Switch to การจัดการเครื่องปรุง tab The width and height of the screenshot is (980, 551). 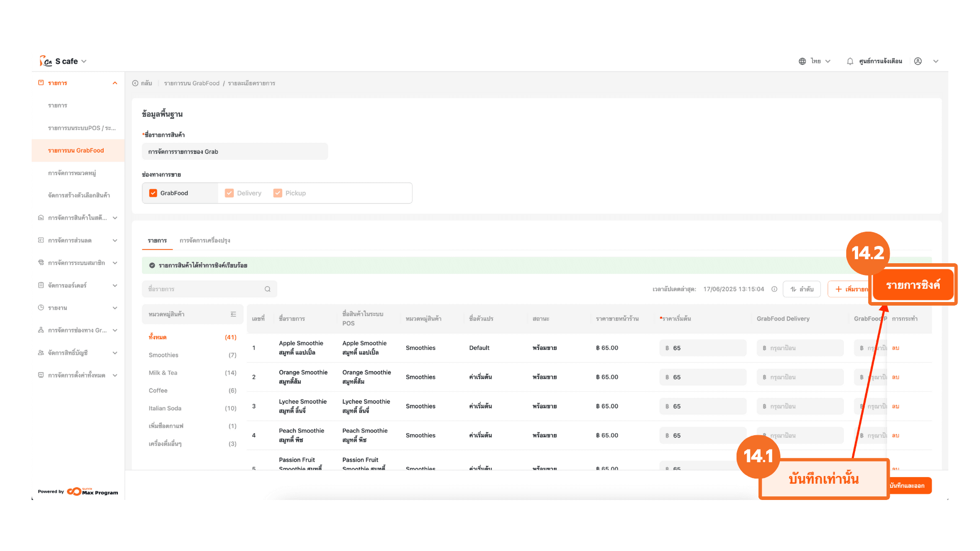[205, 240]
